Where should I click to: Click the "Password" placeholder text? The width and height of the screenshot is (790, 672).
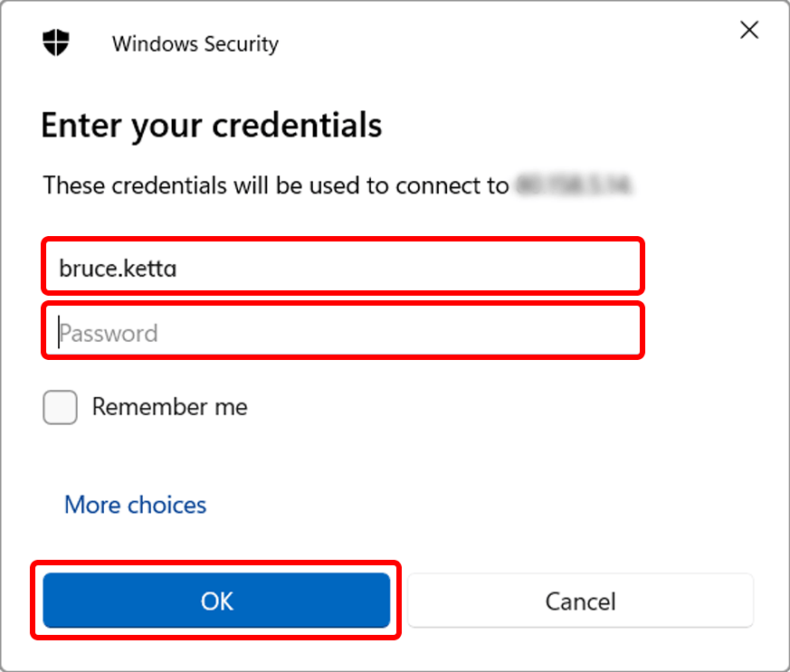pos(109,333)
